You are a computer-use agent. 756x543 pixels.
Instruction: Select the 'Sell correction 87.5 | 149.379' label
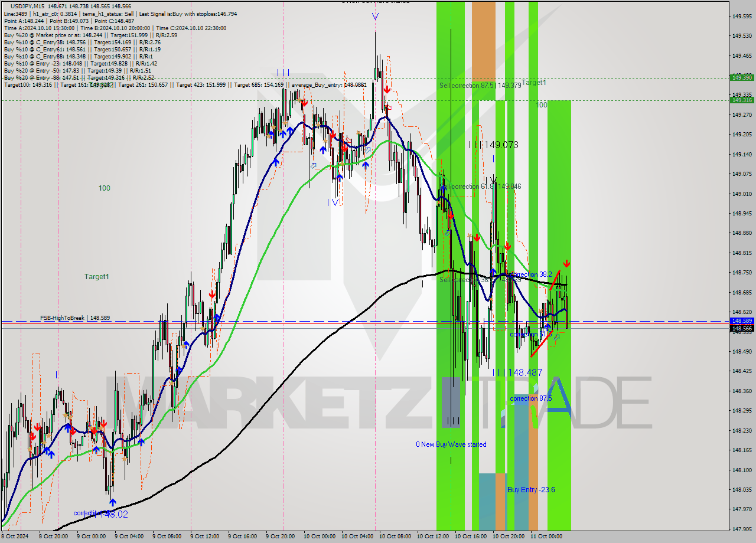click(x=480, y=86)
